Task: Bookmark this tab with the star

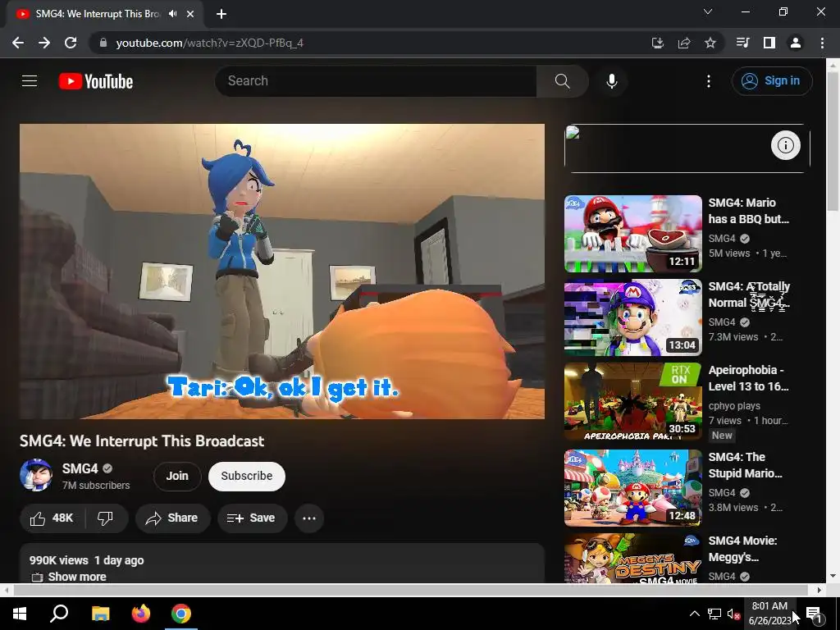Action: [710, 43]
